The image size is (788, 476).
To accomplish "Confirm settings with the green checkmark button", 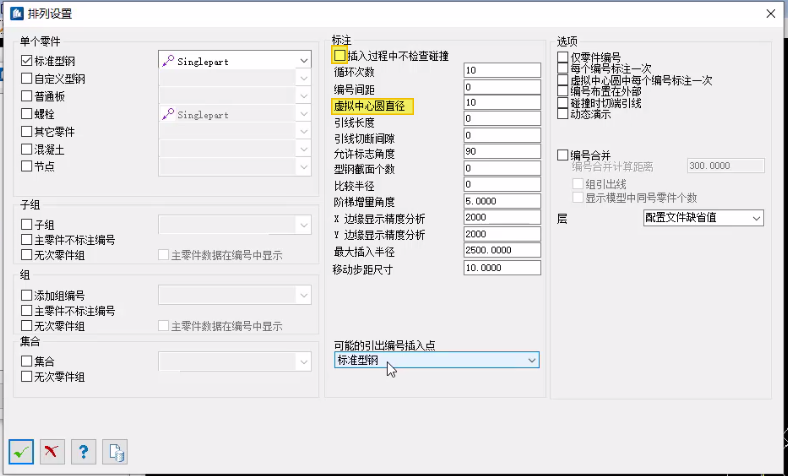I will [21, 452].
